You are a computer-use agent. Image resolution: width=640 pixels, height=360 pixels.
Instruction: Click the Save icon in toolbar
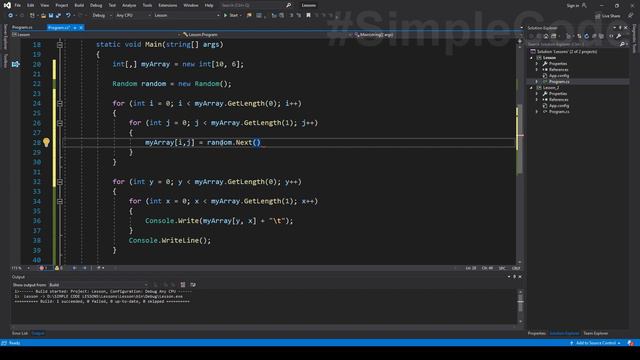(51, 15)
